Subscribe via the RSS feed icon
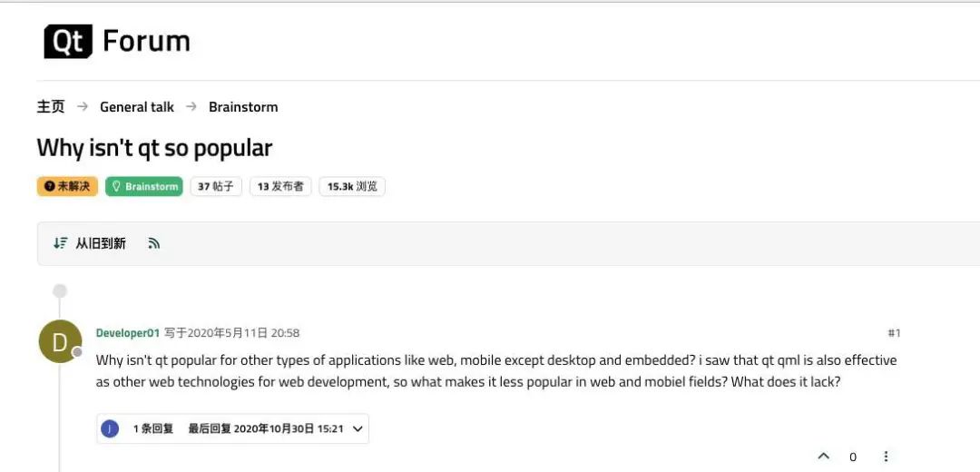The image size is (980, 472). click(x=154, y=243)
